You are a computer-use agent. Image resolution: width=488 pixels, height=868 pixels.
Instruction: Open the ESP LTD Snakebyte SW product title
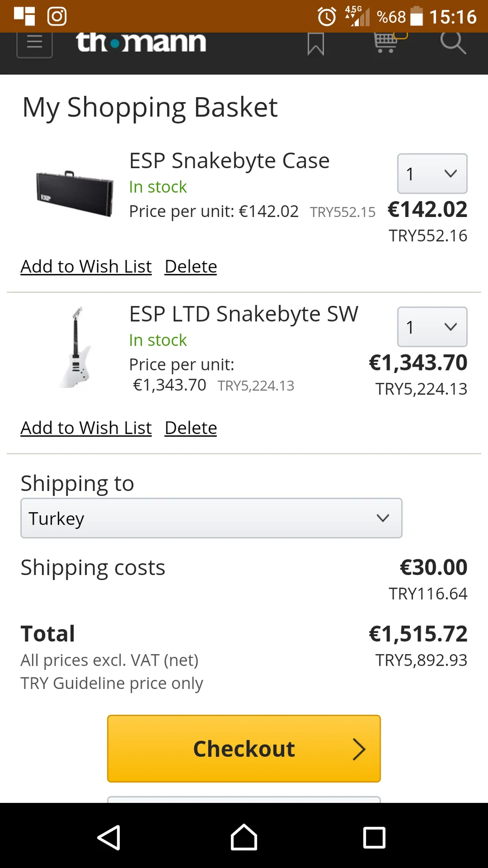pyautogui.click(x=243, y=314)
